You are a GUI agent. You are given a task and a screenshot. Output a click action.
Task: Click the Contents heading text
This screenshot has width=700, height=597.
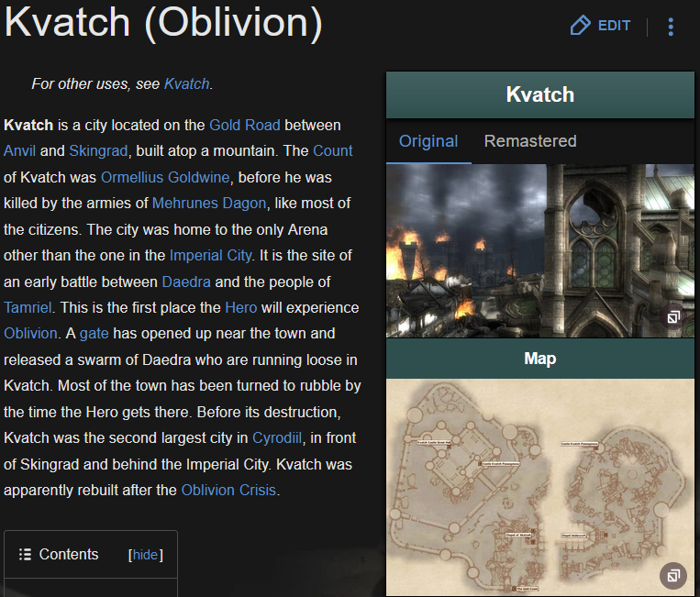click(69, 554)
